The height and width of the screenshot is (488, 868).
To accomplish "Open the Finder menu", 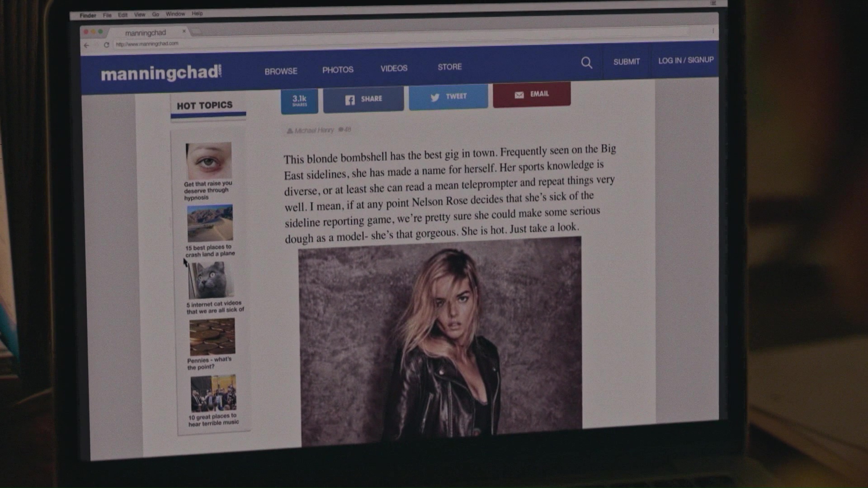I will click(88, 15).
